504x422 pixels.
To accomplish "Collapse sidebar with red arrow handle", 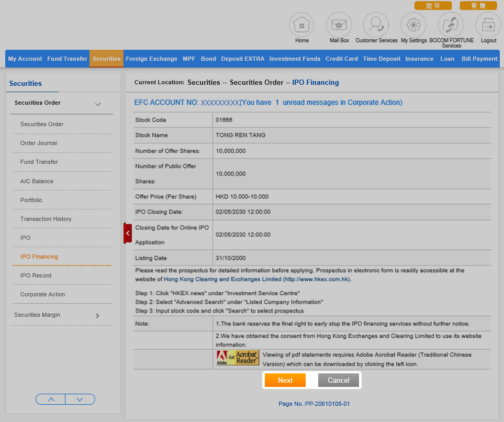I will (128, 233).
